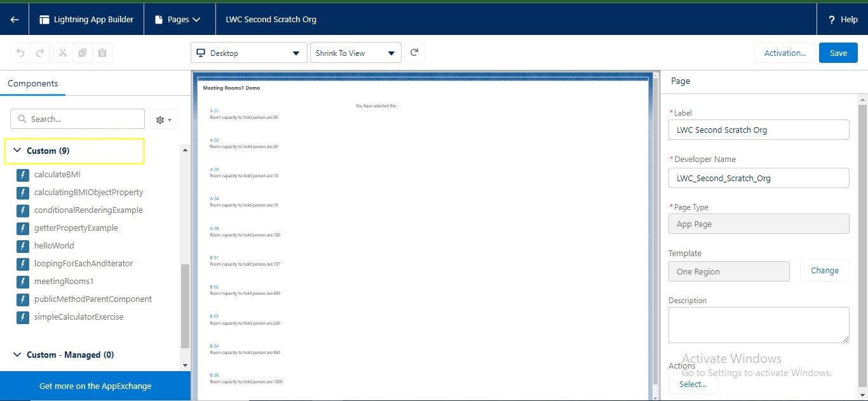This screenshot has height=401, width=868.
Task: Select loopingForEachAndIterator component
Action: pyautogui.click(x=83, y=264)
